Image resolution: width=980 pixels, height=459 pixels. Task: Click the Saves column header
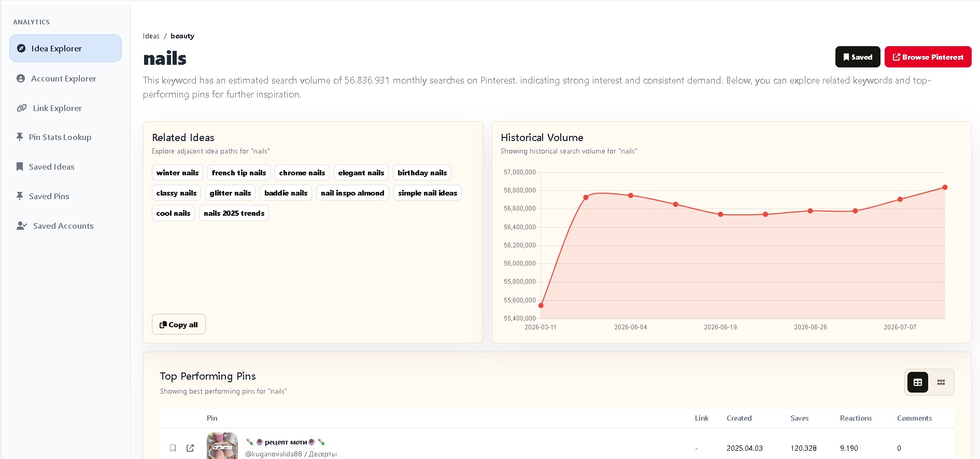pos(799,418)
